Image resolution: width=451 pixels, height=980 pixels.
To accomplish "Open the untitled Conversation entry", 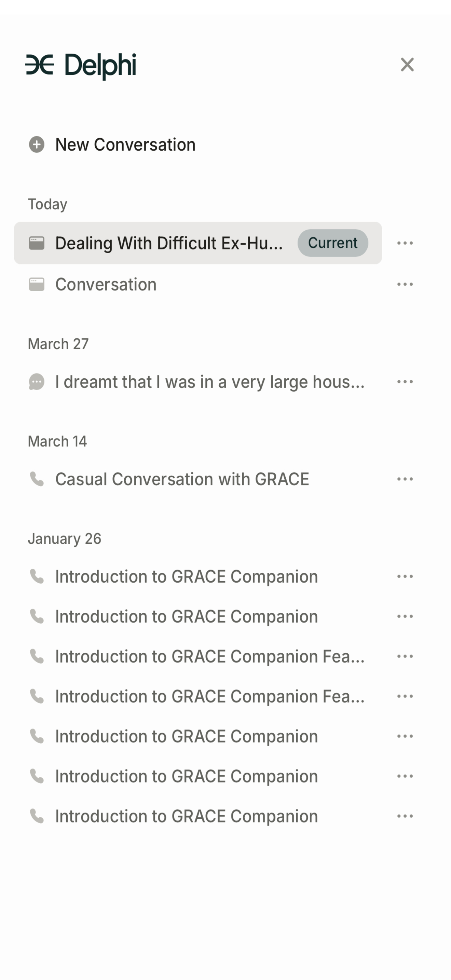I will tap(106, 285).
